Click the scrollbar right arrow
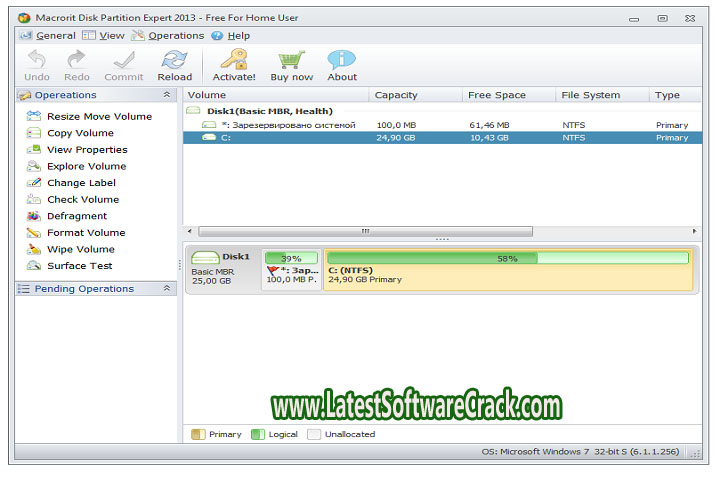Screen dimensions: 720x480 (694, 231)
